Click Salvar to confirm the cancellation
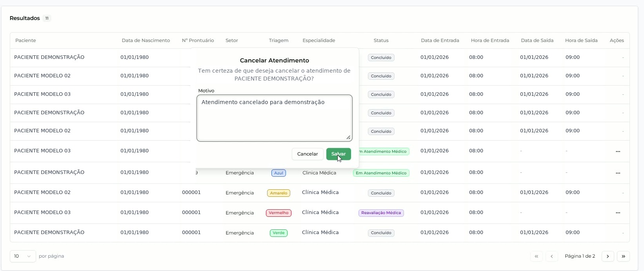644x271 pixels. [x=338, y=154]
